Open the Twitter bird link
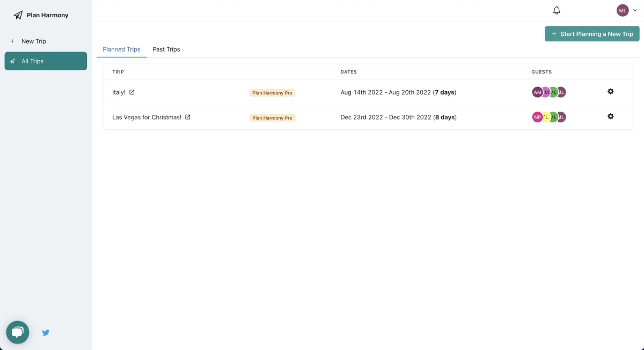 click(x=46, y=333)
